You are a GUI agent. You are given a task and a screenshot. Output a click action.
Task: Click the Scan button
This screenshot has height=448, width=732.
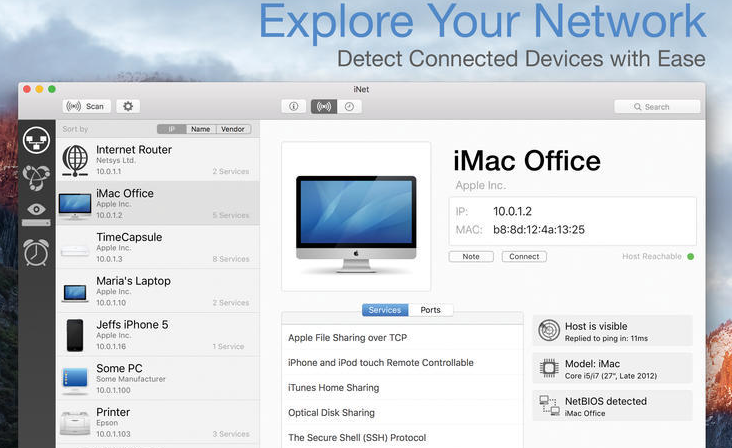pyautogui.click(x=86, y=106)
